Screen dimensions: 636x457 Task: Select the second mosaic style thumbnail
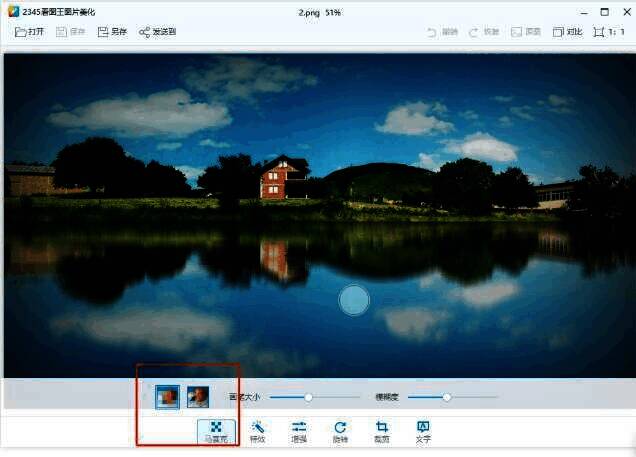tap(198, 397)
